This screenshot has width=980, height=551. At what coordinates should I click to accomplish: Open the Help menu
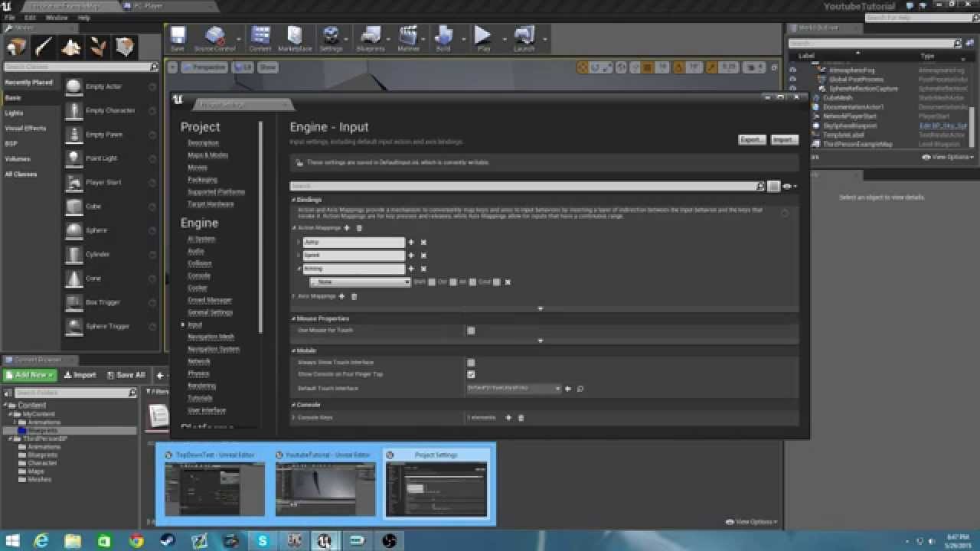(x=84, y=17)
